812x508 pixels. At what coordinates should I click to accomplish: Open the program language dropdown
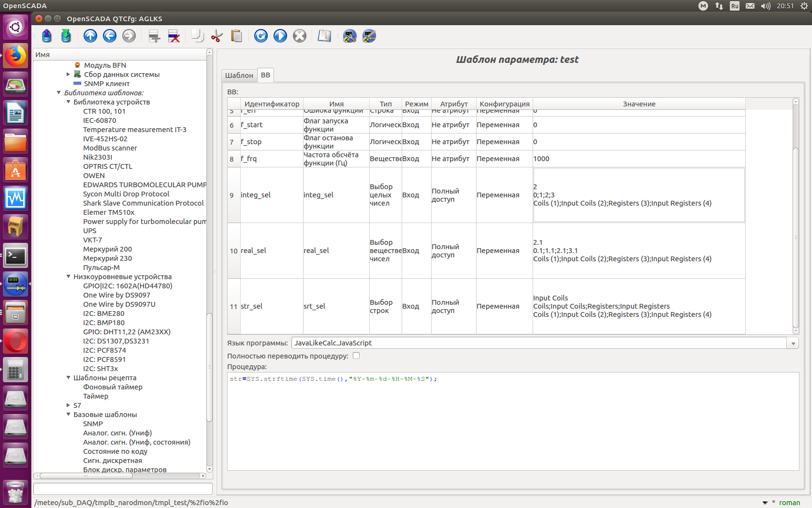coord(793,343)
